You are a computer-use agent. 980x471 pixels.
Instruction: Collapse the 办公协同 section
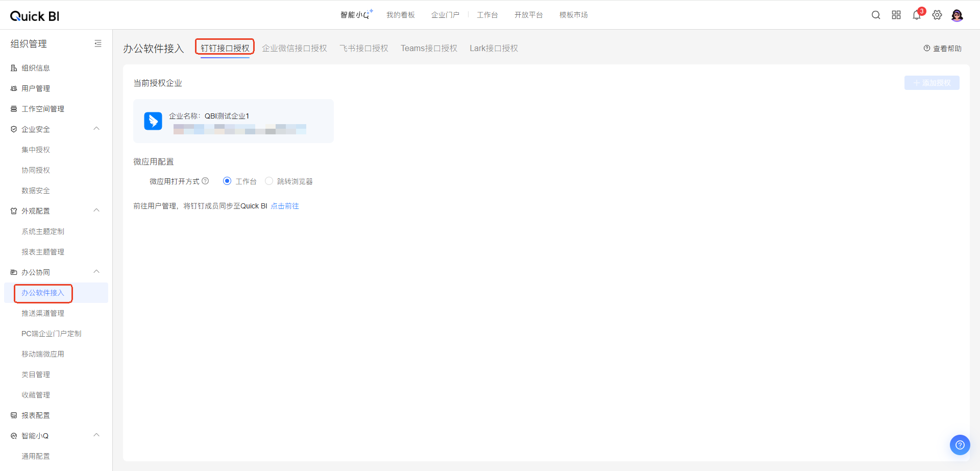[96, 272]
